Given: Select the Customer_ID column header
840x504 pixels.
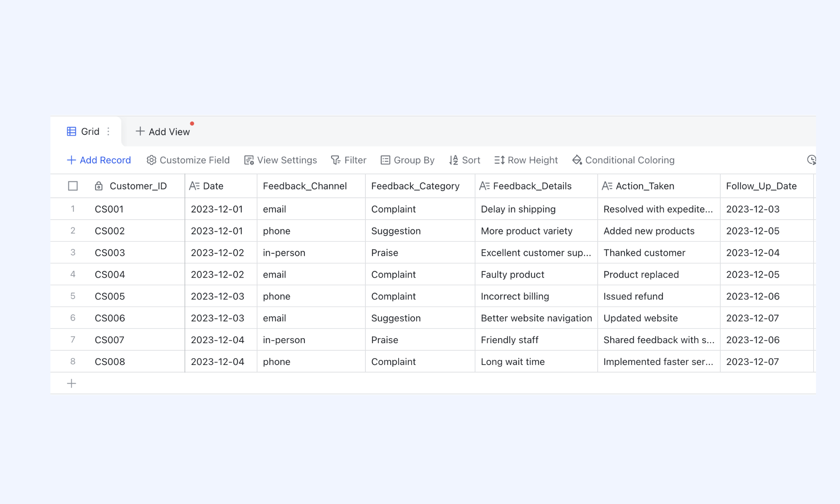Looking at the screenshot, I should point(138,186).
